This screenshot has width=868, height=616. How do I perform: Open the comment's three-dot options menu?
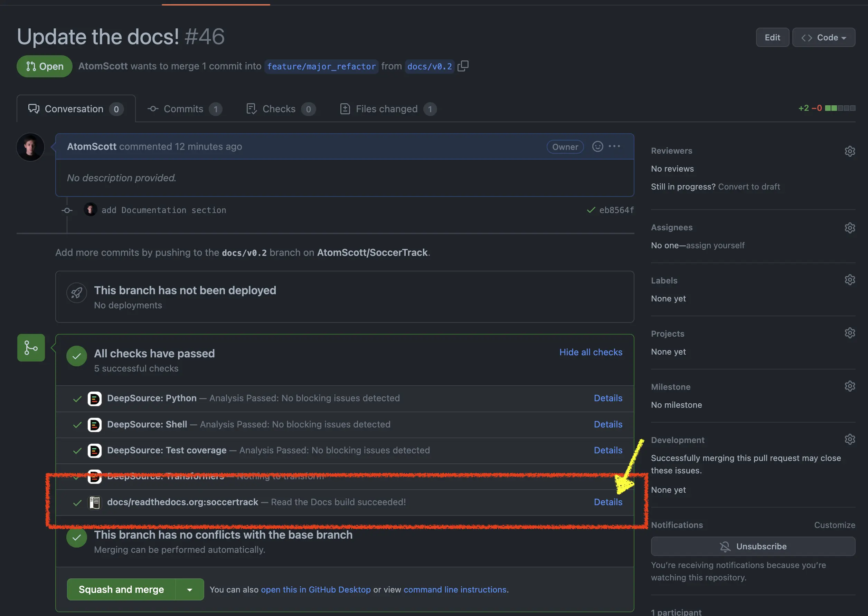pyautogui.click(x=614, y=146)
